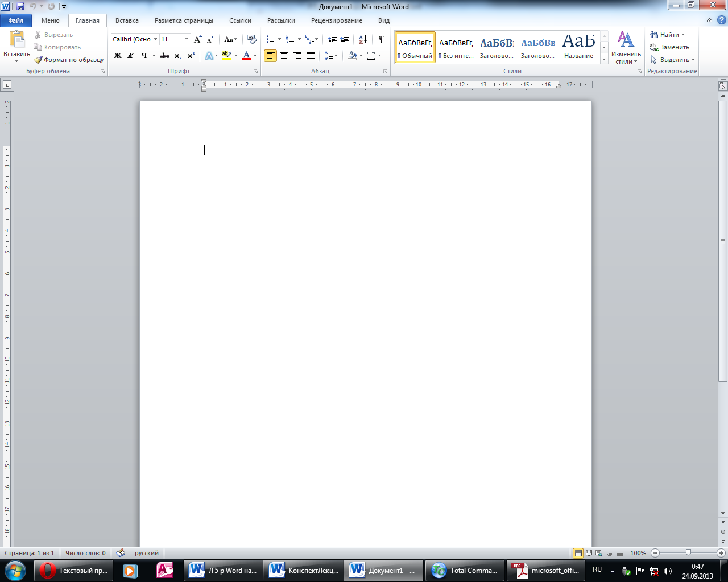728x582 pixels.
Task: Click the Grow Font icon
Action: [x=197, y=39]
